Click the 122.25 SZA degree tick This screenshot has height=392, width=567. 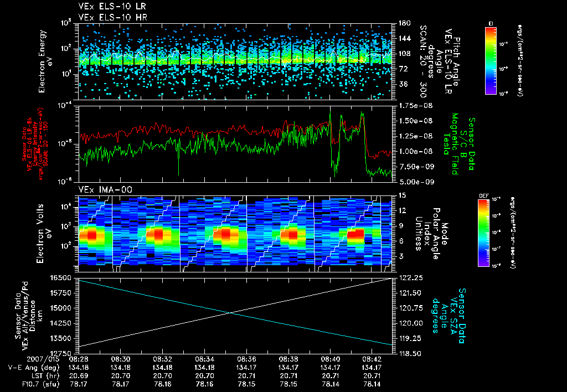point(410,278)
